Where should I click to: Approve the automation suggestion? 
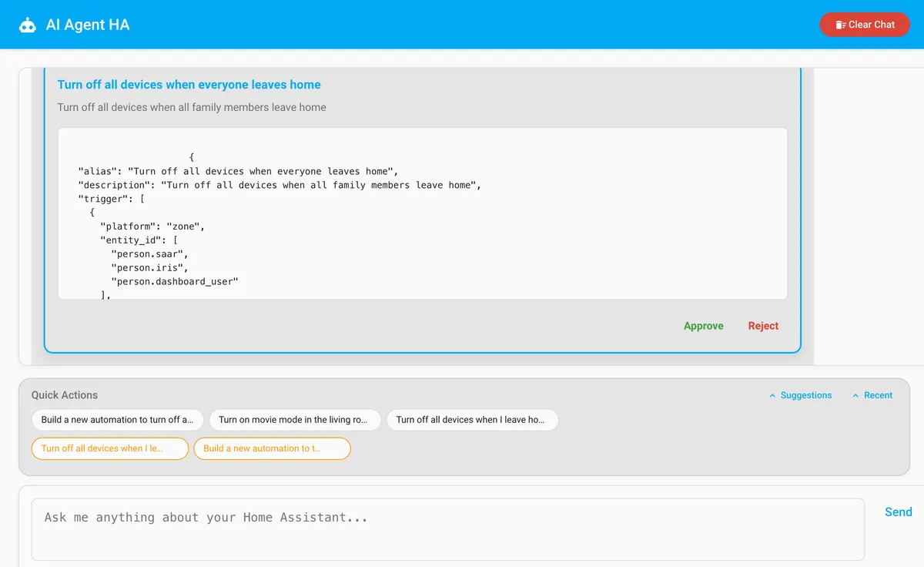click(704, 326)
